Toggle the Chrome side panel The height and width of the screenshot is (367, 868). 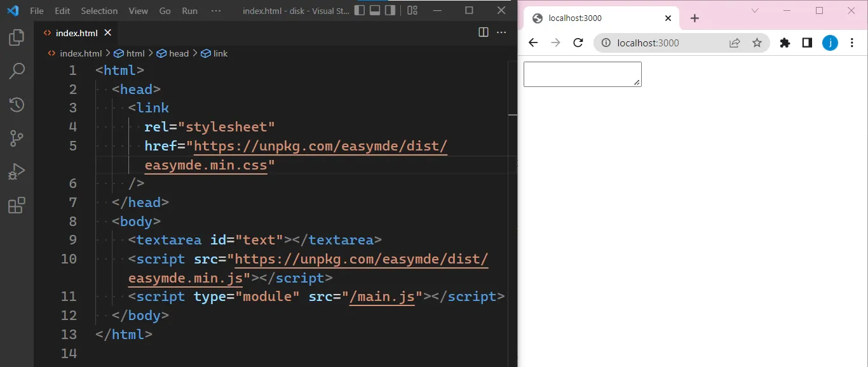807,43
